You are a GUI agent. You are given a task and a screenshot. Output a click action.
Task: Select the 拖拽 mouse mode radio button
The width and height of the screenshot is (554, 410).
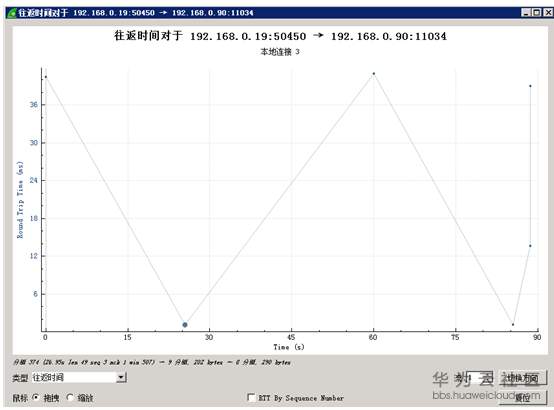pyautogui.click(x=36, y=398)
